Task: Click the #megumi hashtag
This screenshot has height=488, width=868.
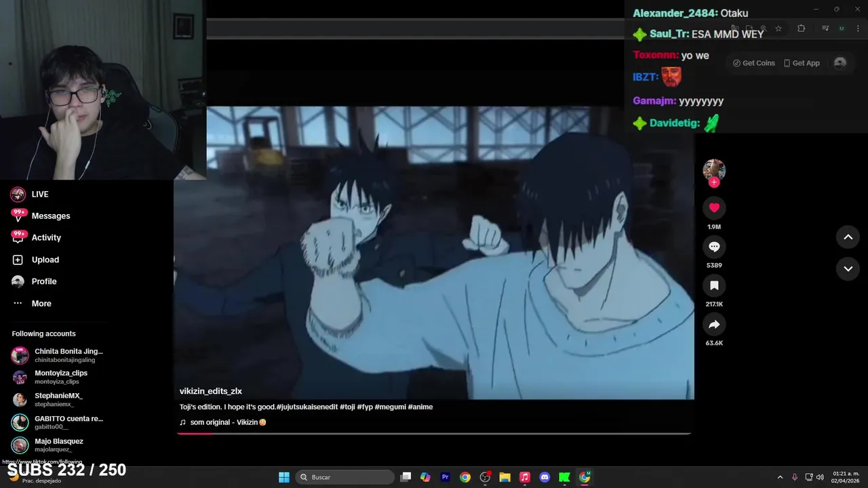Action: (390, 407)
